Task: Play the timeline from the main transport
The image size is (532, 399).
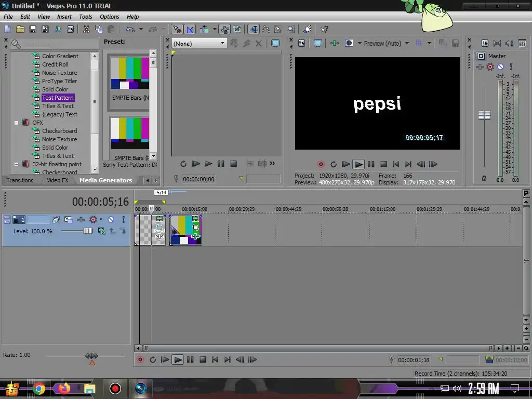Action: [178, 360]
